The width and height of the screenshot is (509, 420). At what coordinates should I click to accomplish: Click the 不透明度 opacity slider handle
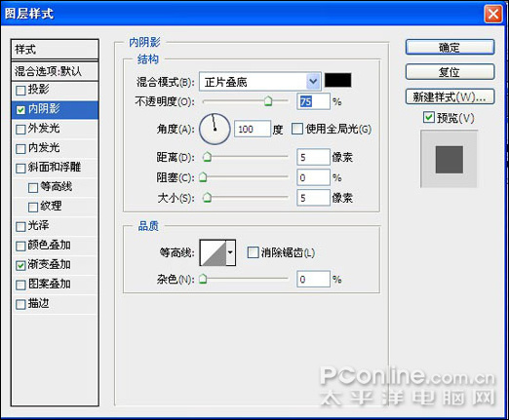click(x=268, y=101)
